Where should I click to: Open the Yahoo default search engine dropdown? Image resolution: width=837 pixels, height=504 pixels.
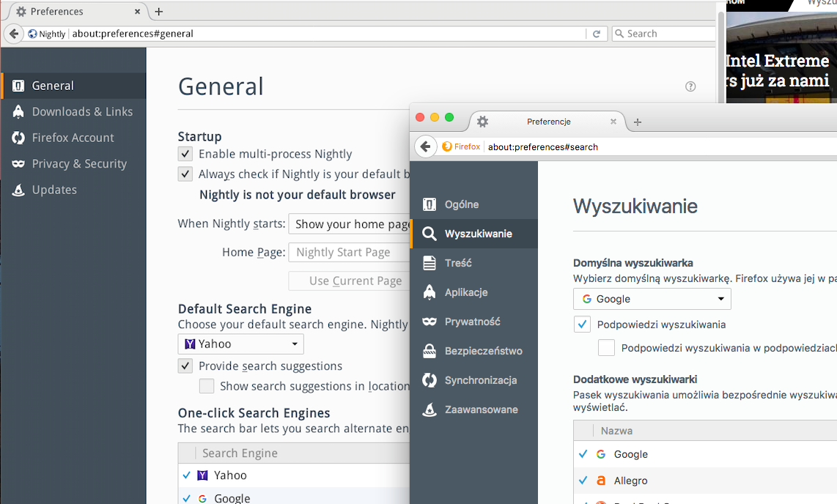pyautogui.click(x=240, y=344)
